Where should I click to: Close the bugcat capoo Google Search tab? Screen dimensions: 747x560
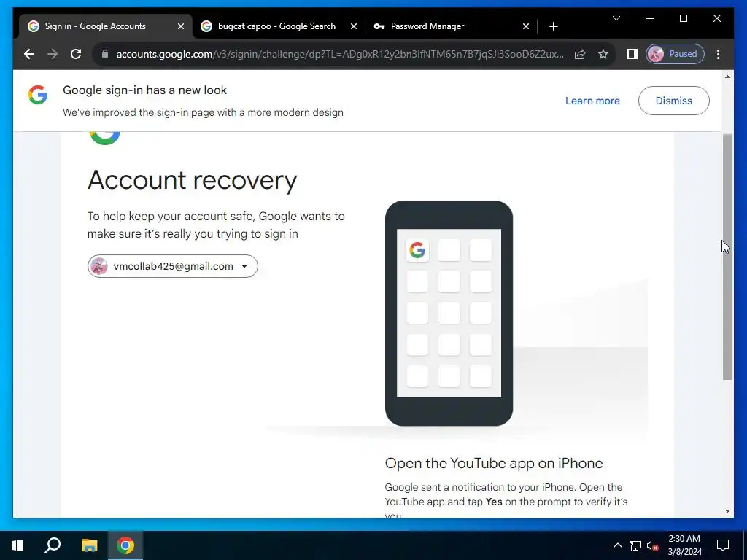(354, 27)
